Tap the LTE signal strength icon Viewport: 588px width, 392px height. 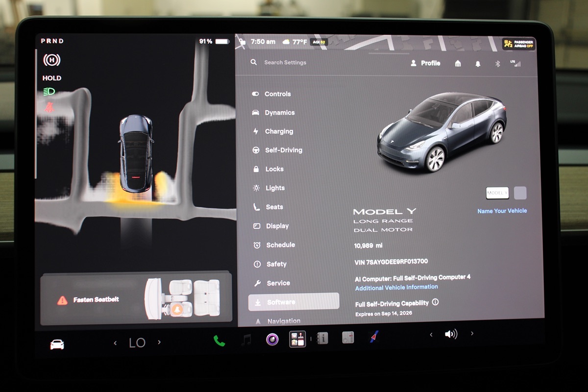click(515, 63)
